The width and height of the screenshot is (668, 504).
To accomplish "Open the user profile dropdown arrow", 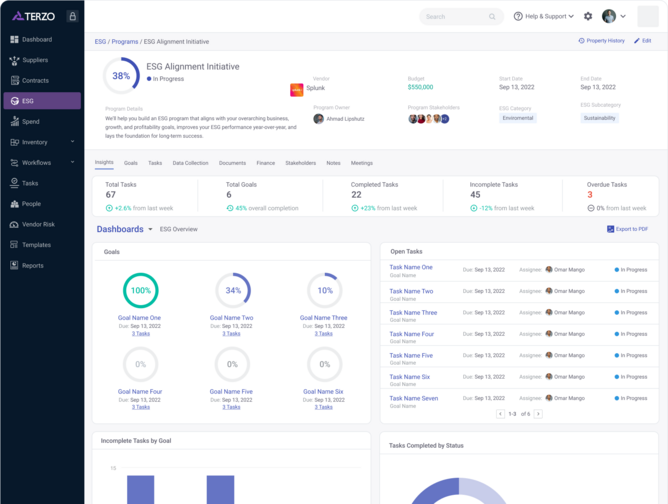I will coord(623,16).
